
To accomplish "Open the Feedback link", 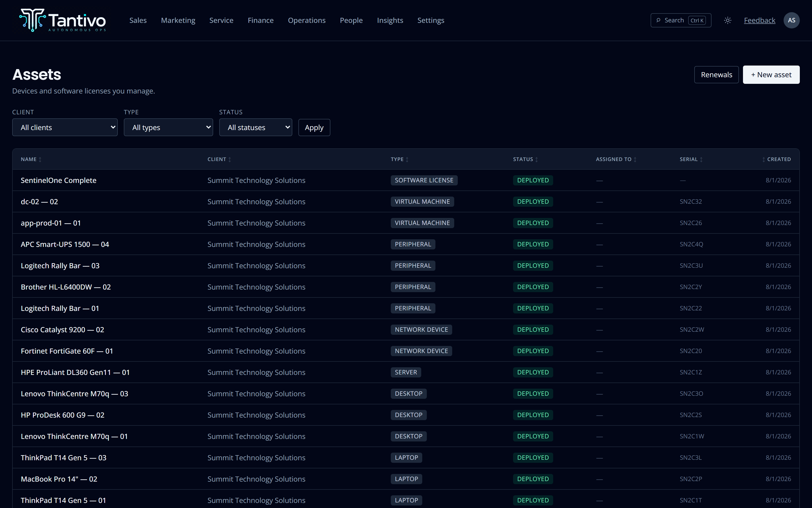I will 759,21.
